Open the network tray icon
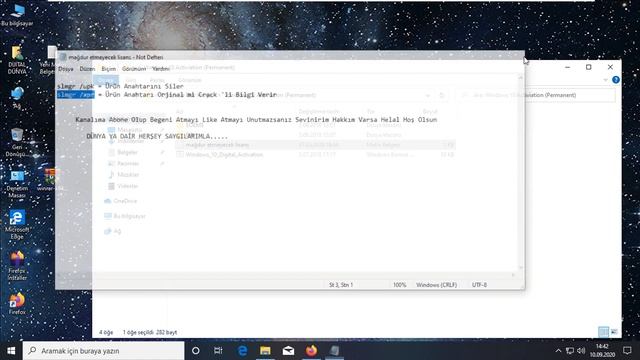The height and width of the screenshot is (360, 640). point(570,351)
